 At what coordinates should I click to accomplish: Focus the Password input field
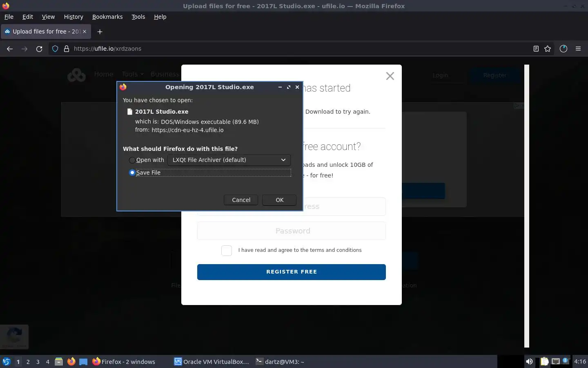pos(292,231)
